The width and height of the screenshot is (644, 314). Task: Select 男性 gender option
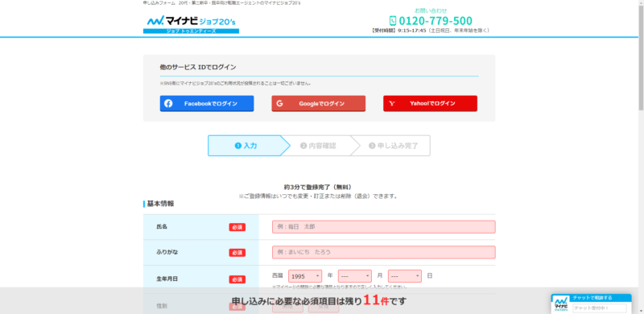tap(287, 306)
